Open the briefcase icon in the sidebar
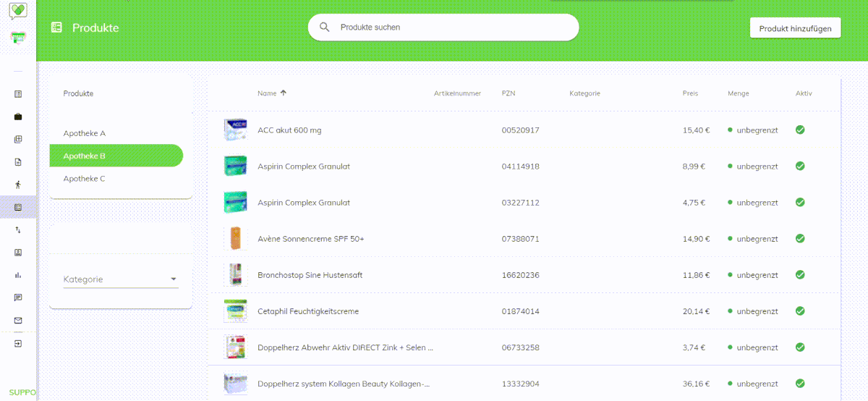This screenshot has width=868, height=401. (18, 117)
